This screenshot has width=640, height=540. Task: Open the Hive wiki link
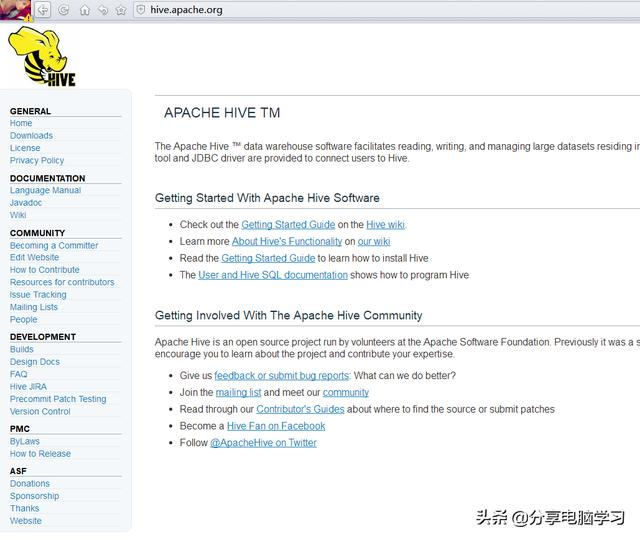pyautogui.click(x=385, y=224)
